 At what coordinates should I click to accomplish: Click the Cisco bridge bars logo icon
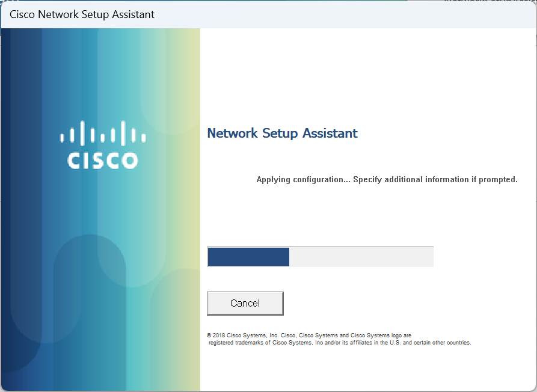point(103,133)
